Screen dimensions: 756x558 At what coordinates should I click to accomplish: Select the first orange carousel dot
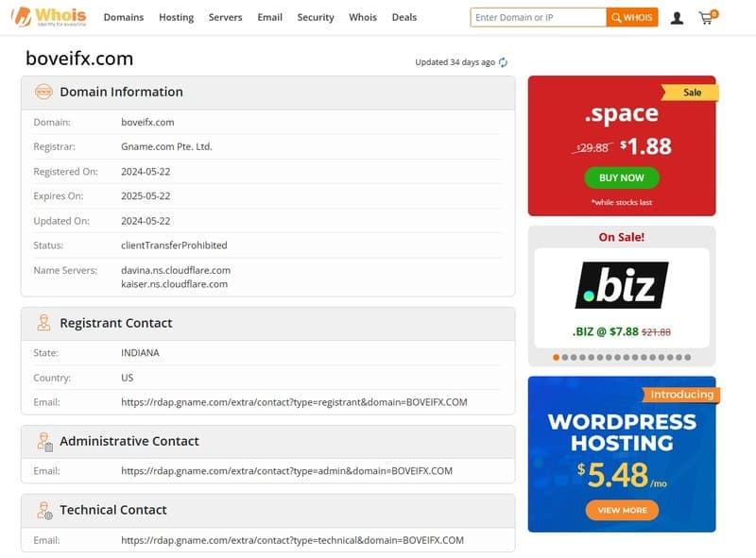(556, 358)
